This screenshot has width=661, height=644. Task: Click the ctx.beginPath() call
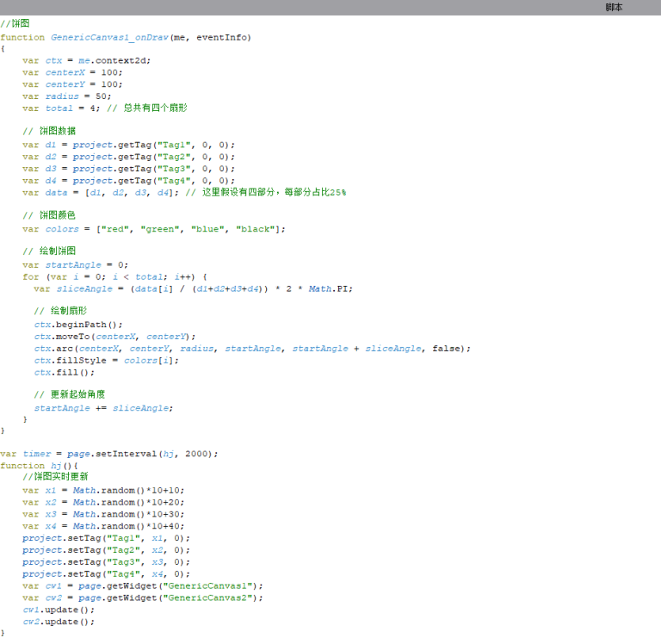click(79, 325)
